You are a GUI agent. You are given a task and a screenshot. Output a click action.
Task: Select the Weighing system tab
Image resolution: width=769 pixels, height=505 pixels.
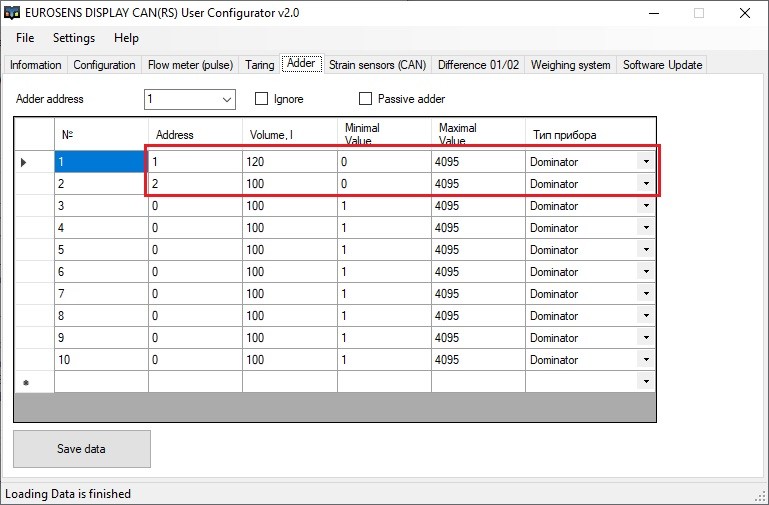pos(570,65)
